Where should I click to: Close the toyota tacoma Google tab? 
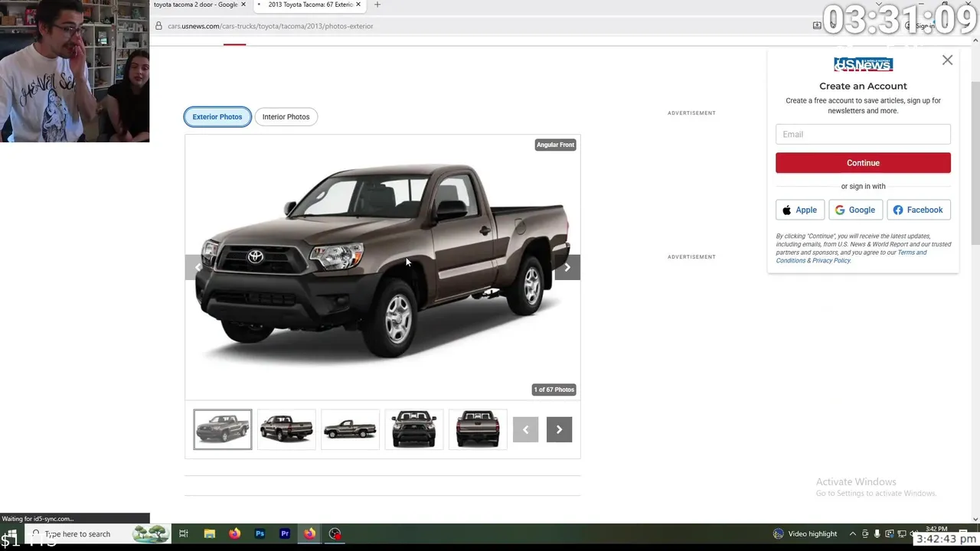pyautogui.click(x=243, y=5)
